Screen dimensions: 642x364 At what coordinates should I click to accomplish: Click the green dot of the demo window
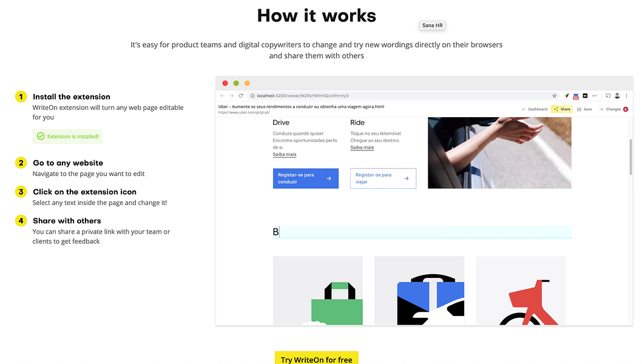[236, 83]
